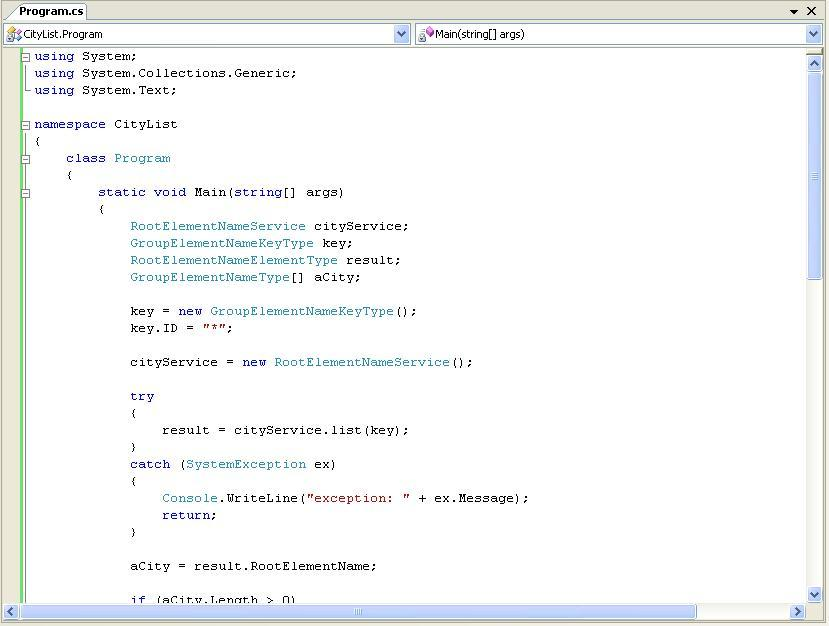
Task: Click the vertical scrollbar up arrow
Action: (814, 64)
